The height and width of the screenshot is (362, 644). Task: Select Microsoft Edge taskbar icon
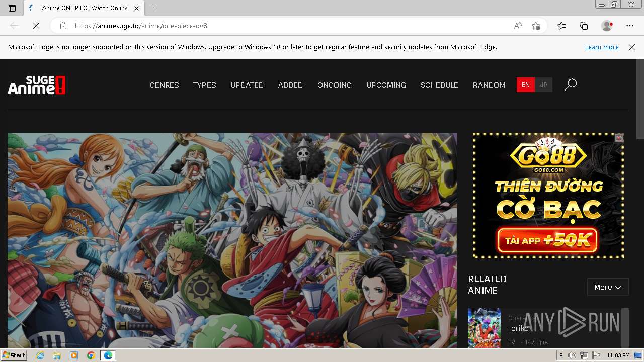[108, 355]
